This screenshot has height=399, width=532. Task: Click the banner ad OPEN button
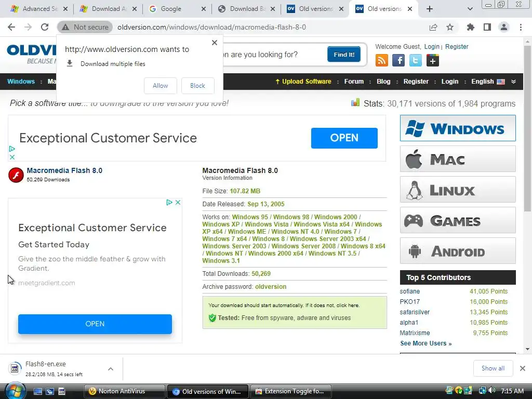coord(344,138)
